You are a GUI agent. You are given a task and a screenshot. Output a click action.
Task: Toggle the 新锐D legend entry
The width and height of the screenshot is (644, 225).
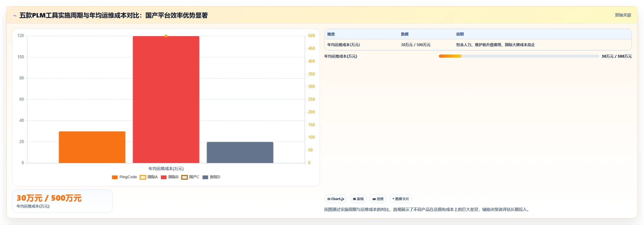point(211,177)
